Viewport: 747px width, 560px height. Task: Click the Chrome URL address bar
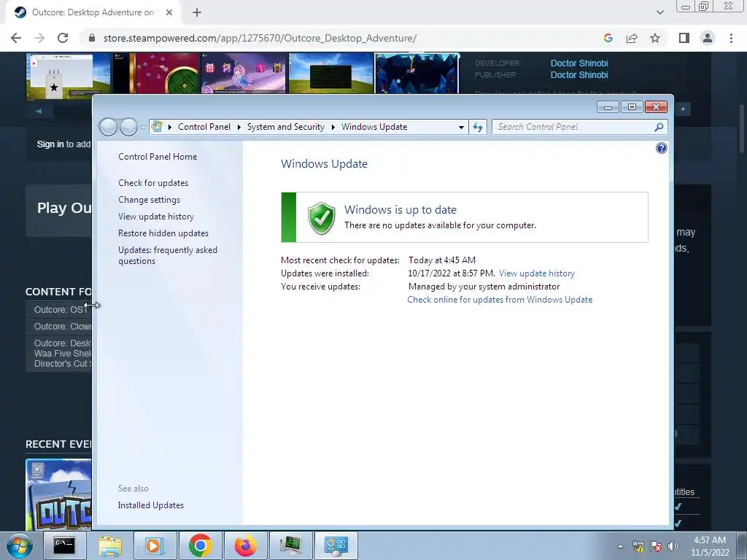(344, 38)
